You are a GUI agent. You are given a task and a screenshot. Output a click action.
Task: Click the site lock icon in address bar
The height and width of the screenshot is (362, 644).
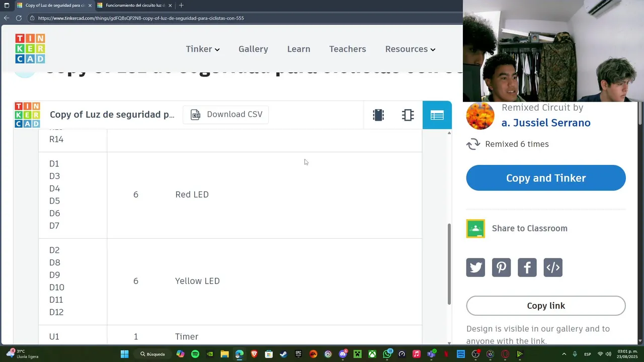[32, 18]
